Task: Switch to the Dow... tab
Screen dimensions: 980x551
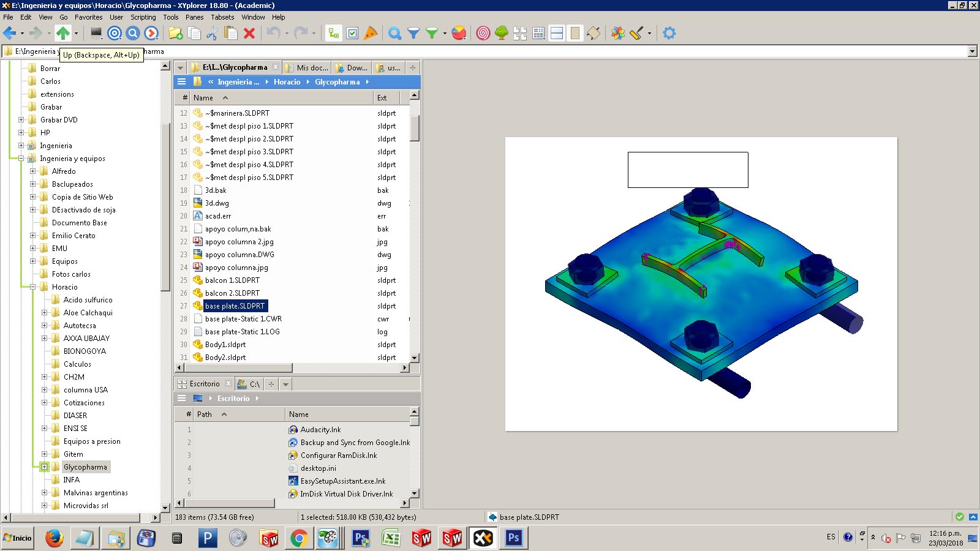Action: (352, 67)
